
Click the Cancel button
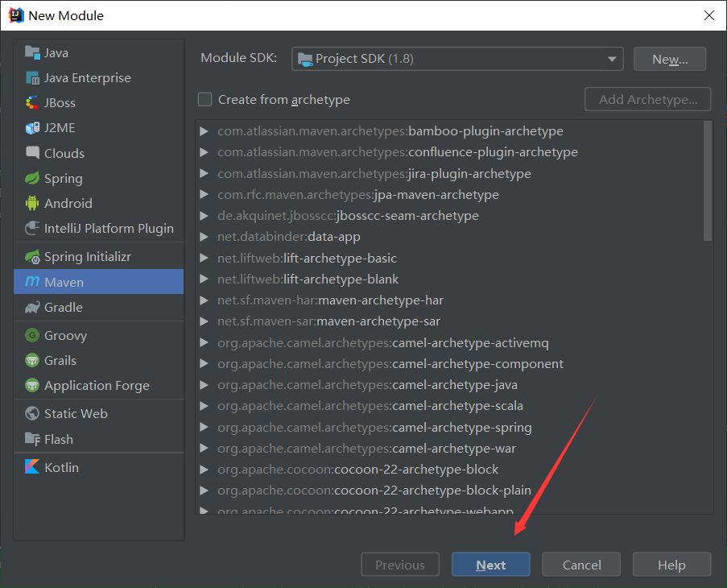pos(581,565)
